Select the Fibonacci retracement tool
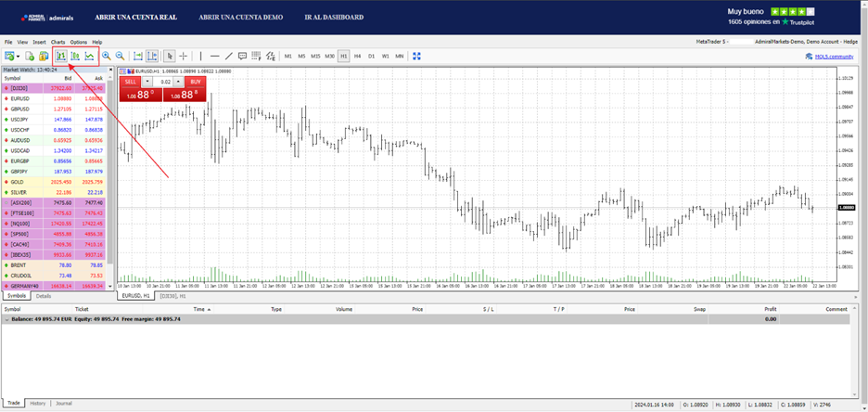Image resolution: width=868 pixels, height=412 pixels. (256, 56)
